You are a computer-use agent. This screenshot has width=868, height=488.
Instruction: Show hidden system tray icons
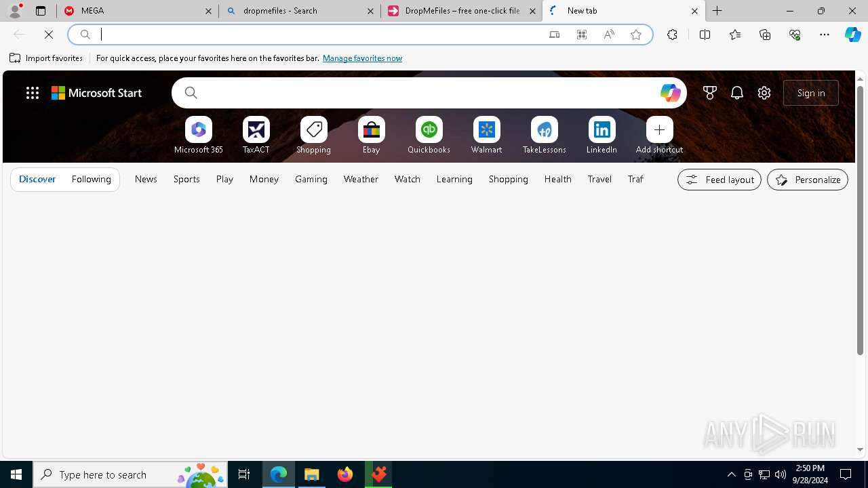coord(731,474)
